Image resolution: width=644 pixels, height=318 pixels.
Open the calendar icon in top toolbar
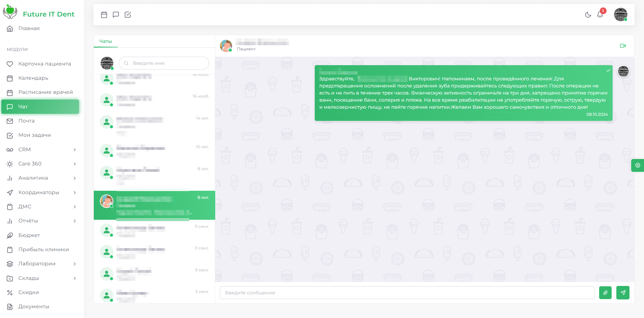tap(104, 15)
